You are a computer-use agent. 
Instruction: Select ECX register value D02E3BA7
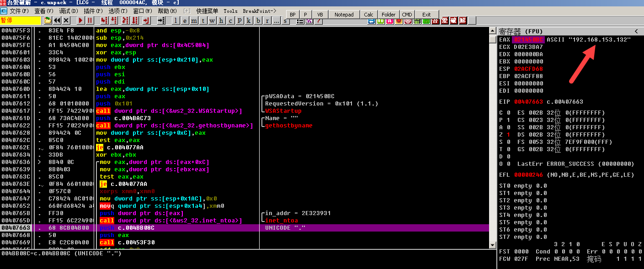(x=528, y=47)
